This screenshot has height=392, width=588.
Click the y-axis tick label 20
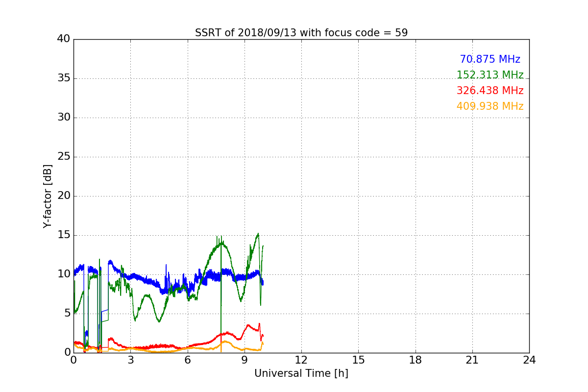tap(64, 196)
